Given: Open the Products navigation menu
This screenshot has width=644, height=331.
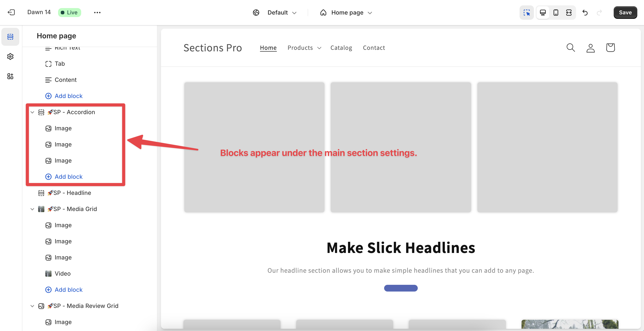Looking at the screenshot, I should [x=304, y=48].
